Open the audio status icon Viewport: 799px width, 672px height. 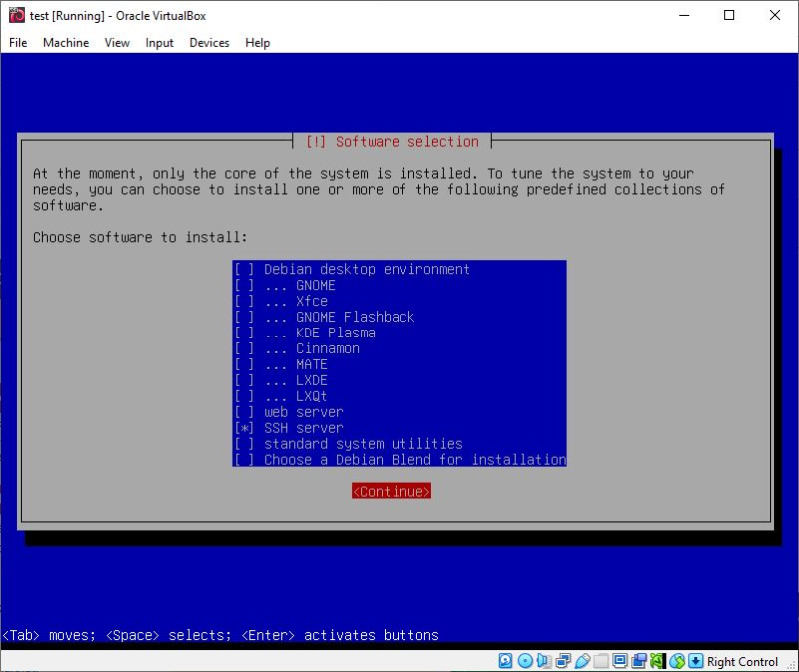(x=544, y=661)
